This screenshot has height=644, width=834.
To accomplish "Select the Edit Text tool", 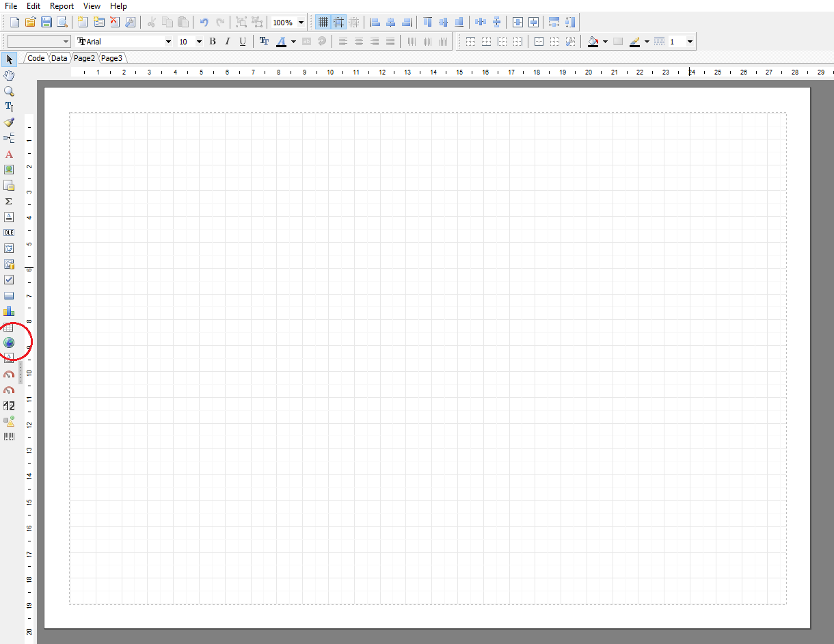I will click(9, 107).
